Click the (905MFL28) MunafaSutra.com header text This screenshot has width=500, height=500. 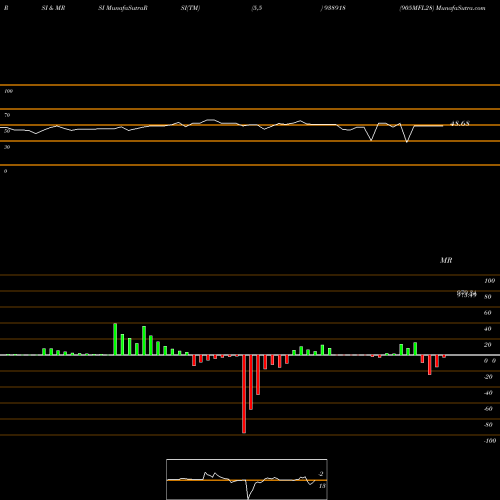tap(442, 8)
